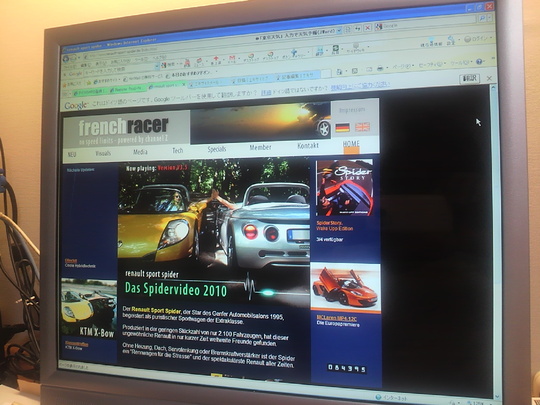
Task: Open the McLaren MP4-12C link
Action: (336, 318)
